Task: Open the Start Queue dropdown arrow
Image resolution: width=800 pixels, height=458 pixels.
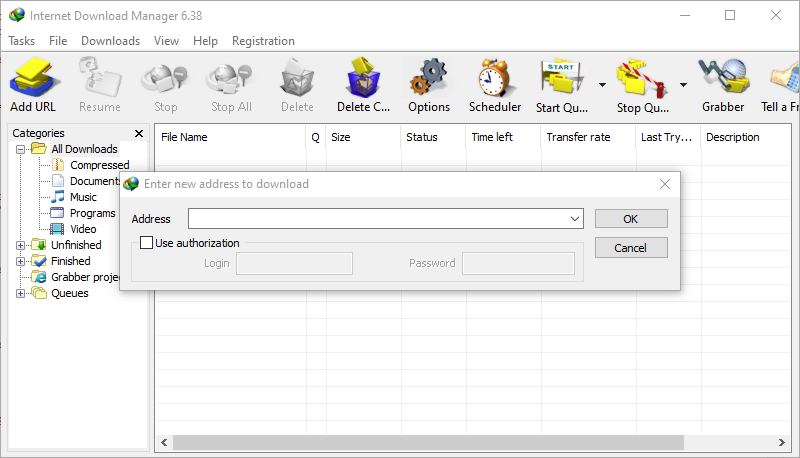Action: point(603,85)
